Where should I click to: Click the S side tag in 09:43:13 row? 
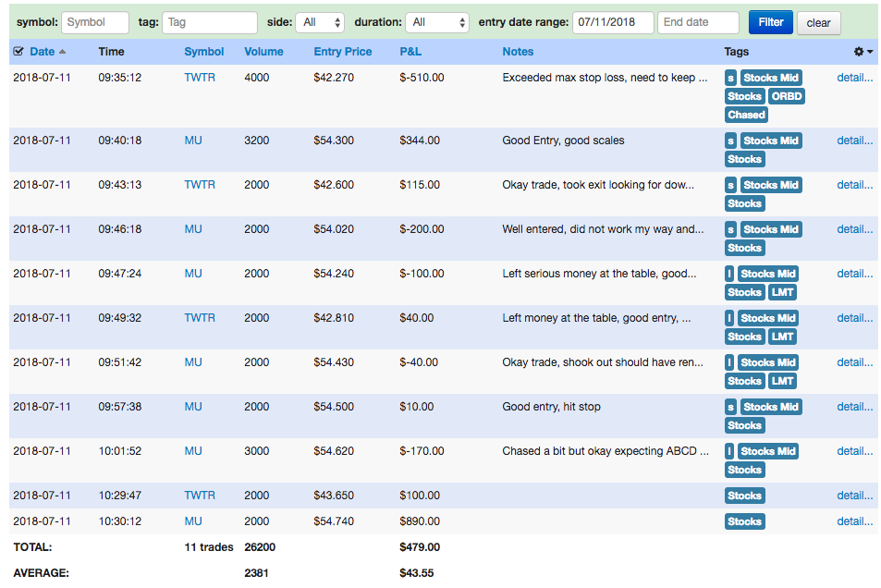(730, 186)
